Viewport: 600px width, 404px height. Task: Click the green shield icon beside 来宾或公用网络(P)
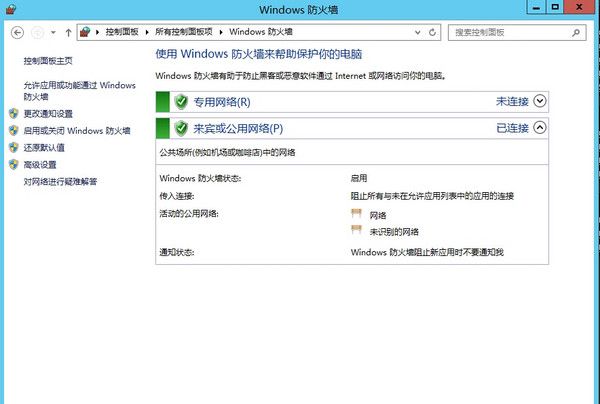[x=181, y=128]
